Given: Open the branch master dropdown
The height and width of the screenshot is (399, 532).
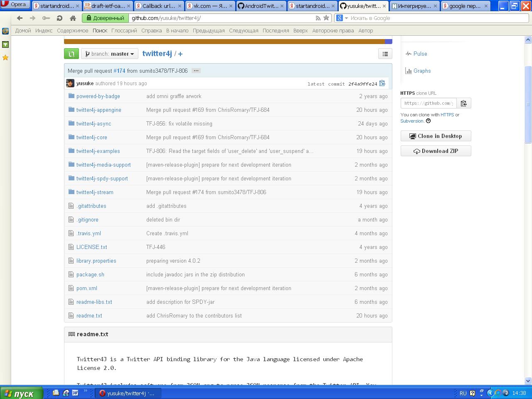Looking at the screenshot, I should [110, 54].
